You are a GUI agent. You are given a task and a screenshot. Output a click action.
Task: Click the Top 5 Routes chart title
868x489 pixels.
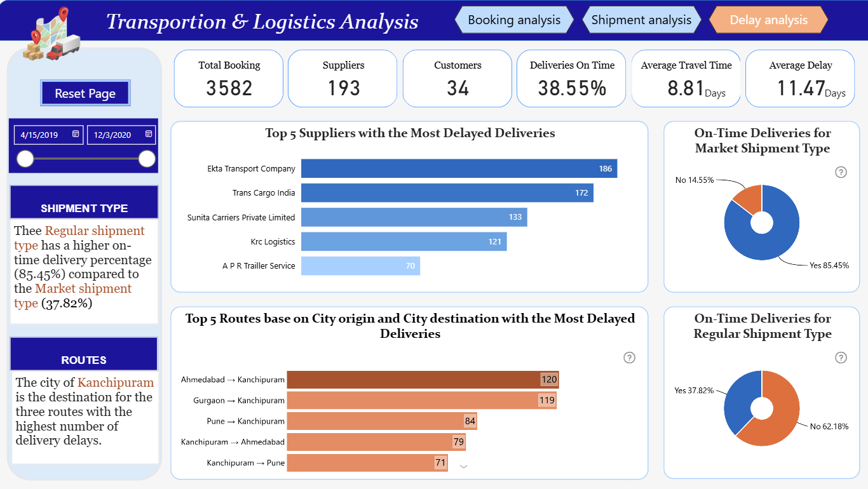coord(410,326)
